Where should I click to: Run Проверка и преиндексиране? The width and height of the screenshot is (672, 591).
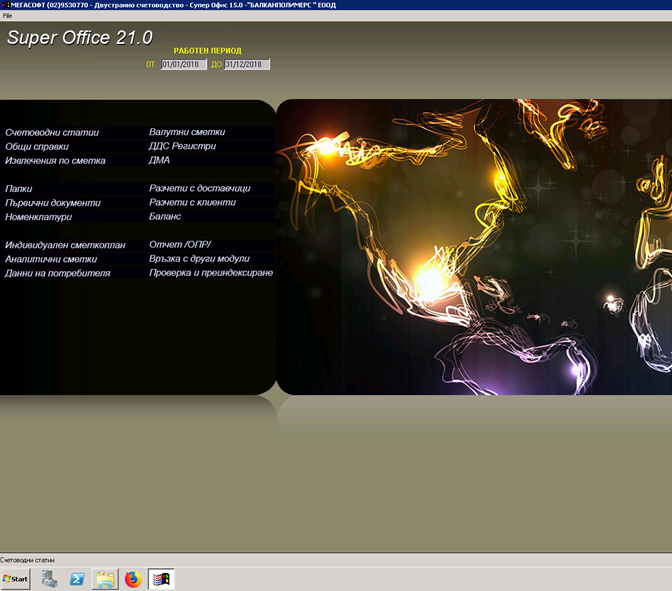[x=210, y=272]
